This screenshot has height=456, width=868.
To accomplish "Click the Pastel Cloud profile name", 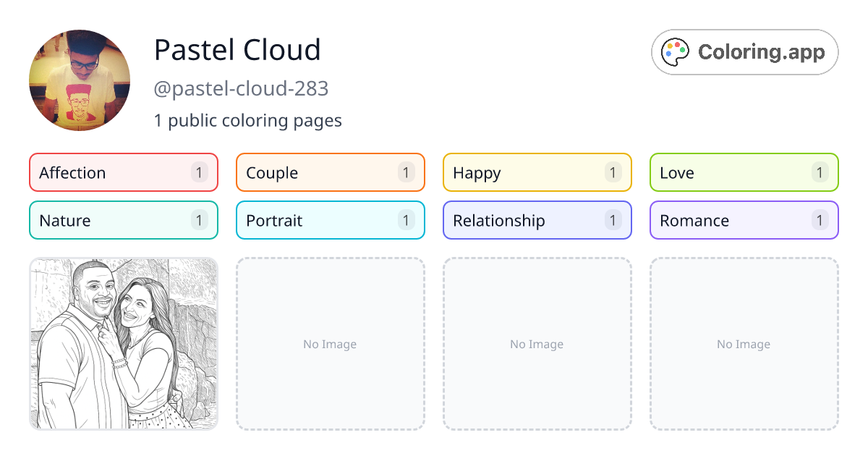I will (x=237, y=50).
